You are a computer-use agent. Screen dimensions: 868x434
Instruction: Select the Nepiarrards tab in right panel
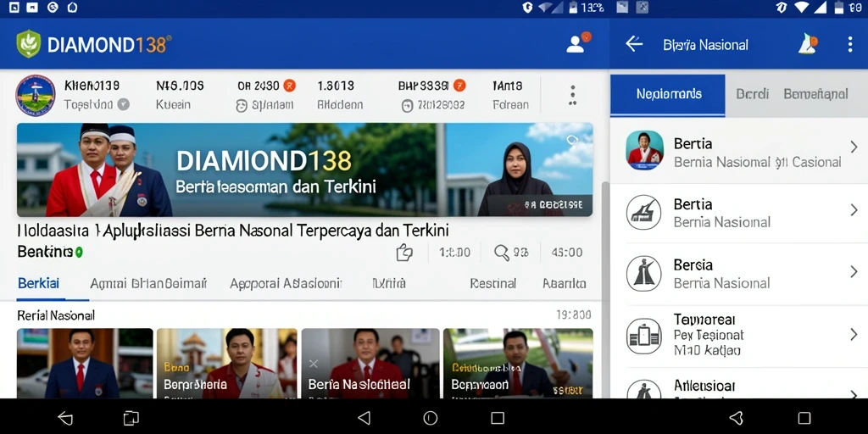pos(668,95)
